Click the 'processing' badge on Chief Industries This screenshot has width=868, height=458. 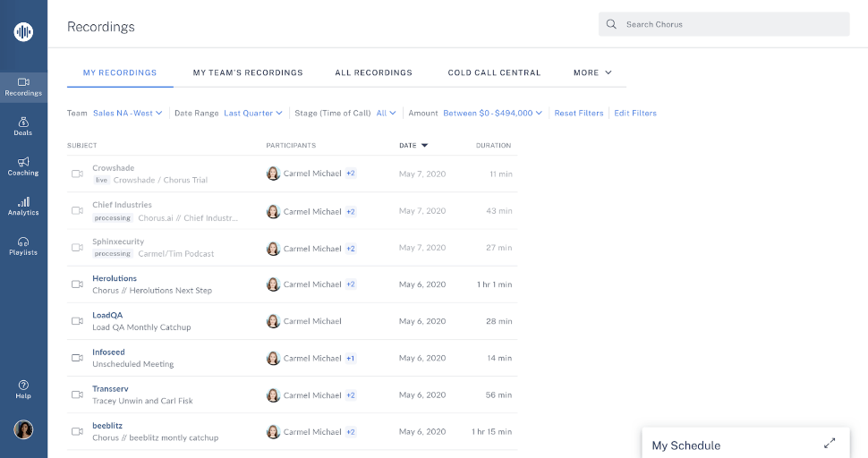pos(113,218)
